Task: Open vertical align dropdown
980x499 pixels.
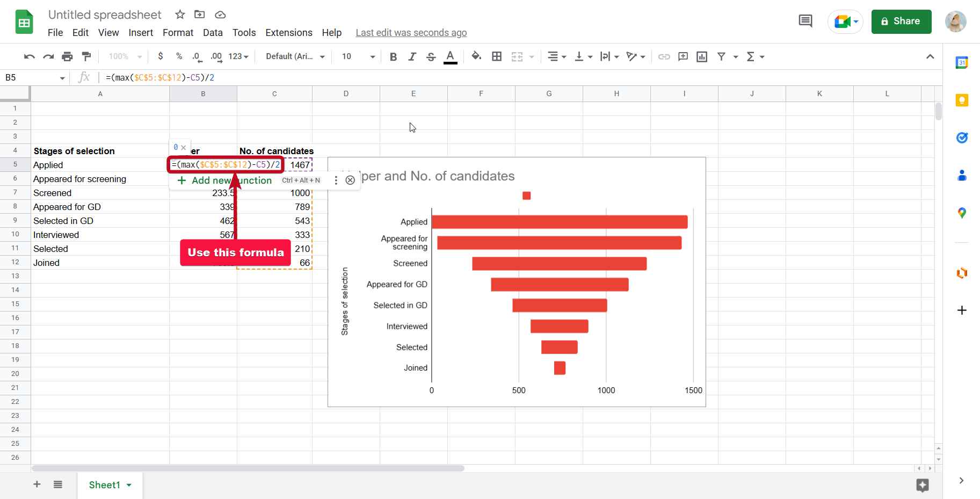Action: (x=583, y=56)
